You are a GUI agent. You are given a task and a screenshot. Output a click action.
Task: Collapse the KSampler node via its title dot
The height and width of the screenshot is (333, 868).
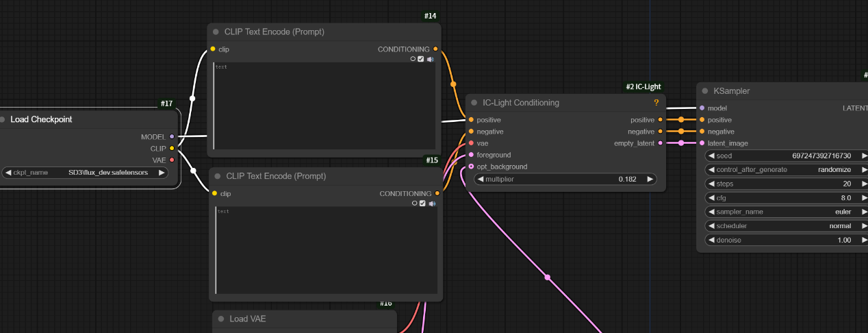point(704,91)
